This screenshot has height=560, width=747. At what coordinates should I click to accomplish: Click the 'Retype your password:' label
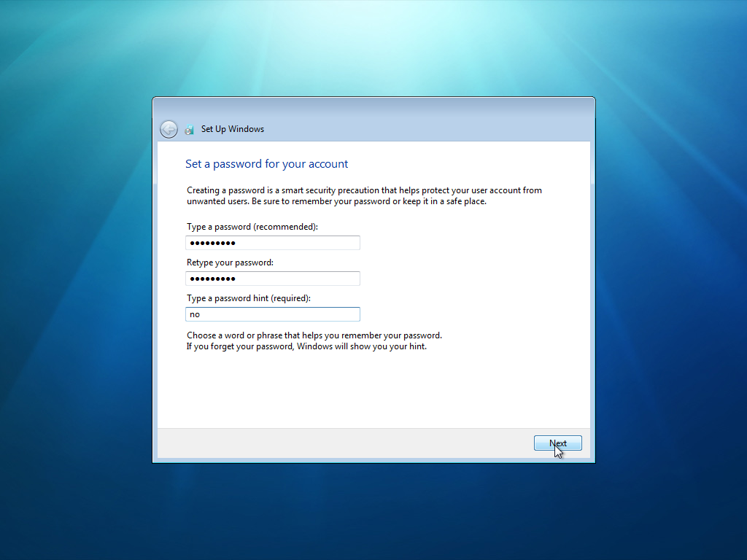point(230,262)
